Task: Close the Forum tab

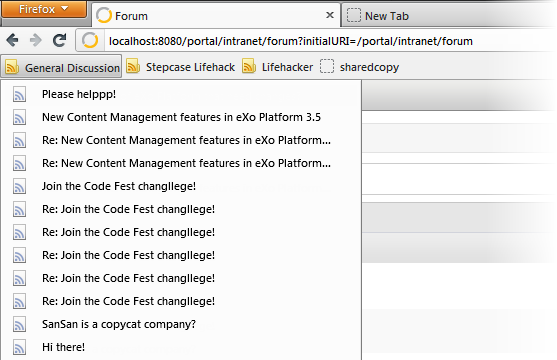Action: click(330, 15)
